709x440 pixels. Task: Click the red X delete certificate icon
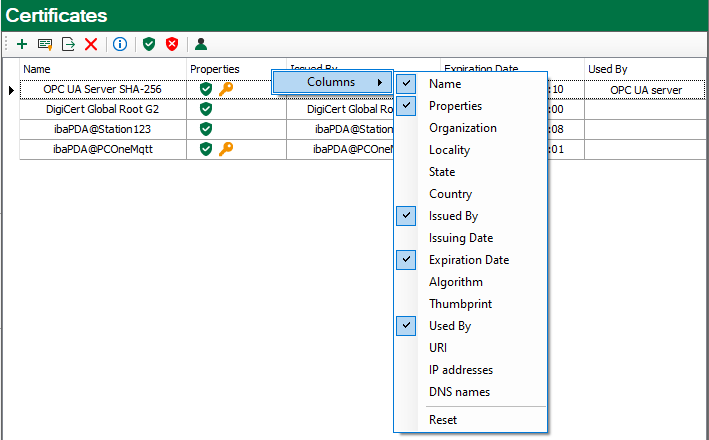tap(91, 44)
